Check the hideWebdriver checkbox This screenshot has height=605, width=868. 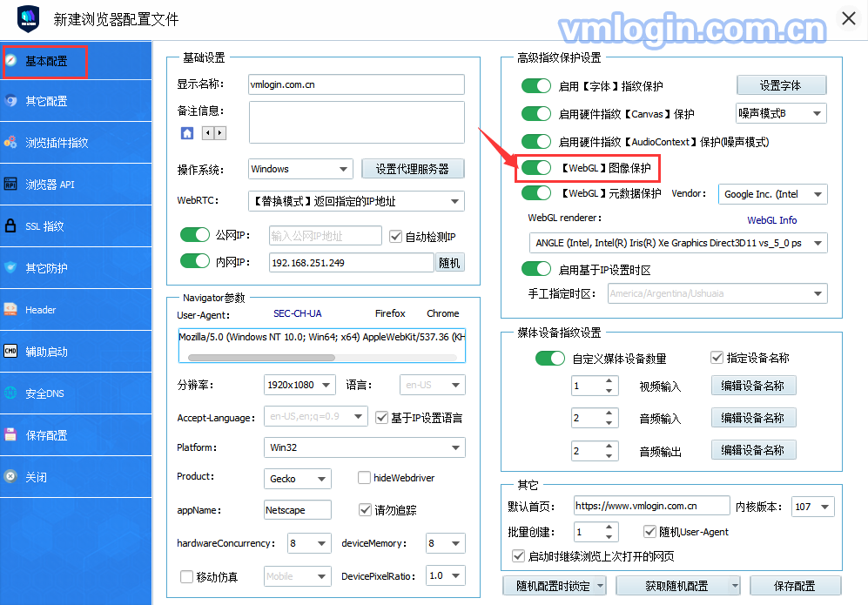click(x=364, y=477)
